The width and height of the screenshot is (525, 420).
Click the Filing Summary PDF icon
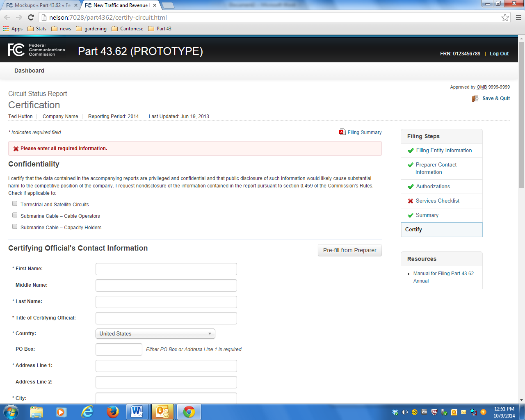click(342, 132)
